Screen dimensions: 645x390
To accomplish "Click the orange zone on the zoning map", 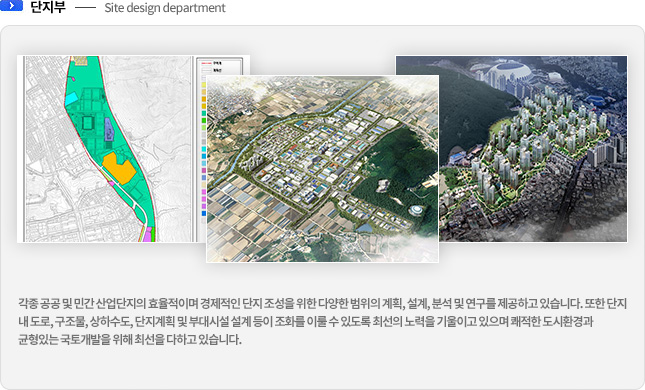I will [x=118, y=168].
